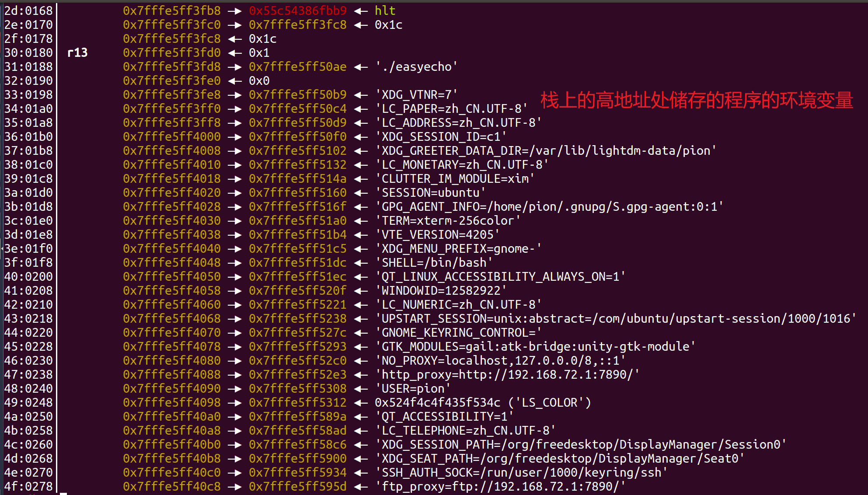
Task: Click the green hlt instruction text
Action: (x=385, y=11)
